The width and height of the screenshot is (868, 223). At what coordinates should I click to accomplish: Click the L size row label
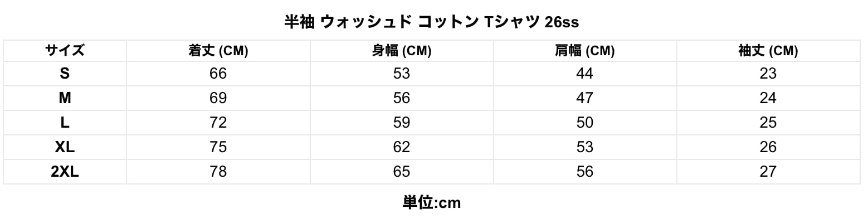(65, 123)
